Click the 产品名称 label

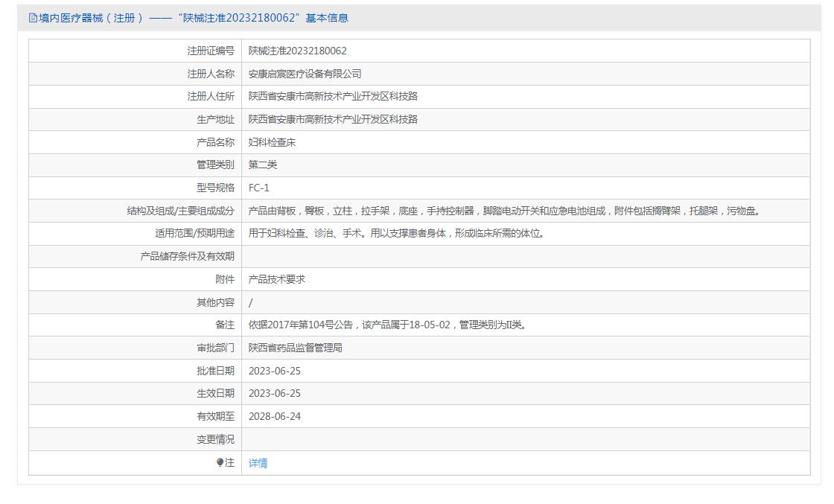[x=215, y=142]
